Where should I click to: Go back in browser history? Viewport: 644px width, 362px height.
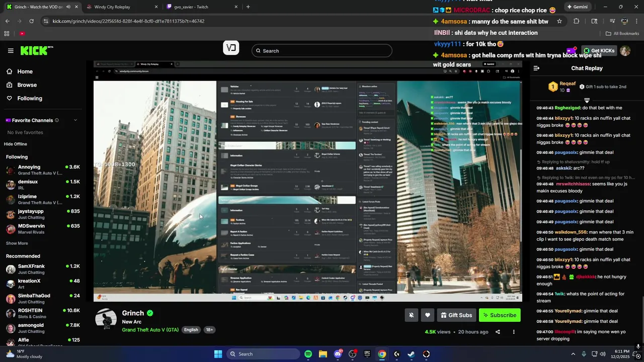[8, 21]
